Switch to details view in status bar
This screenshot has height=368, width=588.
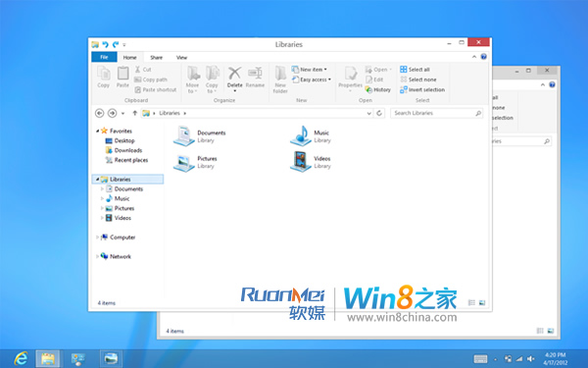click(x=471, y=302)
